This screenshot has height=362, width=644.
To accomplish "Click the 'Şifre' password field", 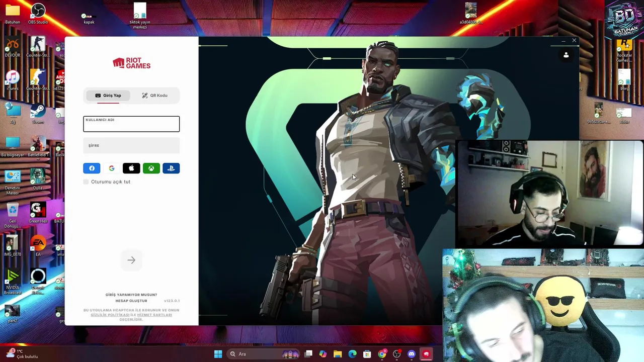I will pyautogui.click(x=131, y=146).
